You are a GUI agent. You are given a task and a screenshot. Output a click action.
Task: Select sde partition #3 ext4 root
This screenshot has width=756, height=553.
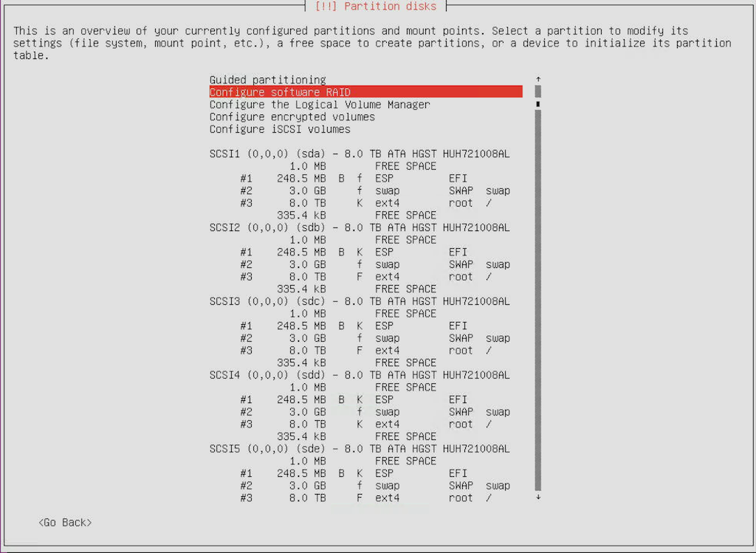[x=366, y=498]
